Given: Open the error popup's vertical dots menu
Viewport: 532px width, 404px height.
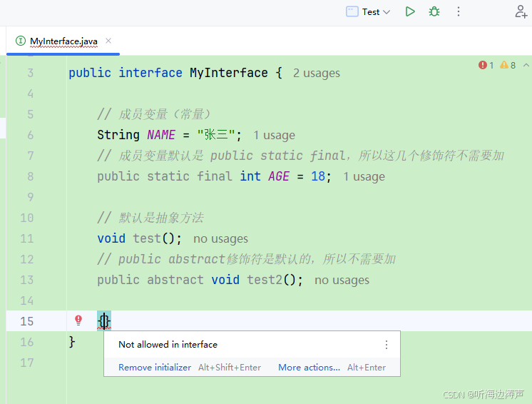Looking at the screenshot, I should tap(386, 345).
